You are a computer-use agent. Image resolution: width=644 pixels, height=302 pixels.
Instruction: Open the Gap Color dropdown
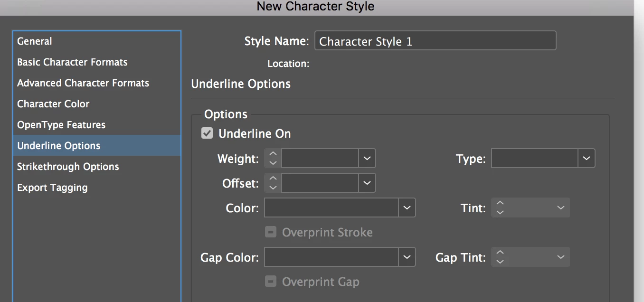(x=407, y=257)
